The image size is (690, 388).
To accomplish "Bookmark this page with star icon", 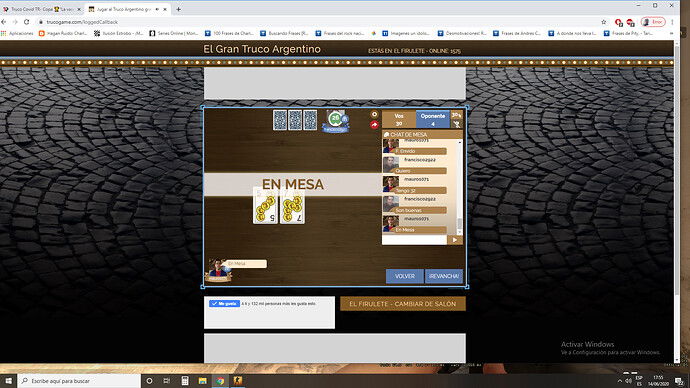I will pyautogui.click(x=604, y=22).
